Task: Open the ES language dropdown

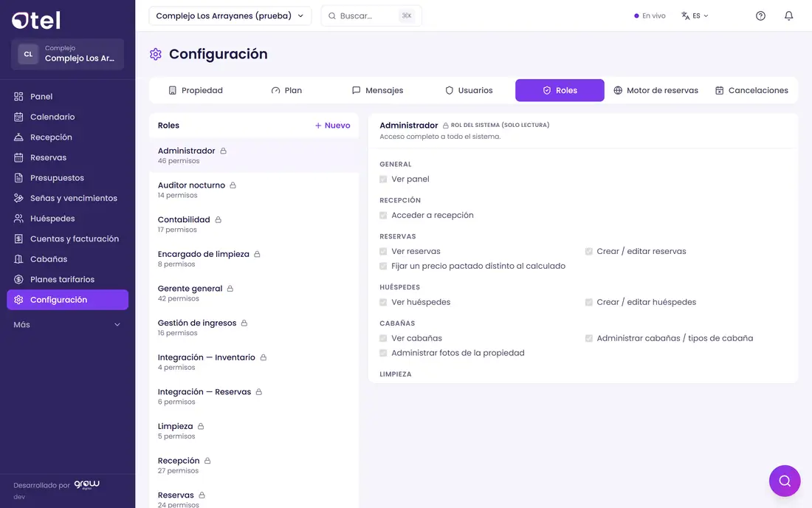Action: (695, 16)
